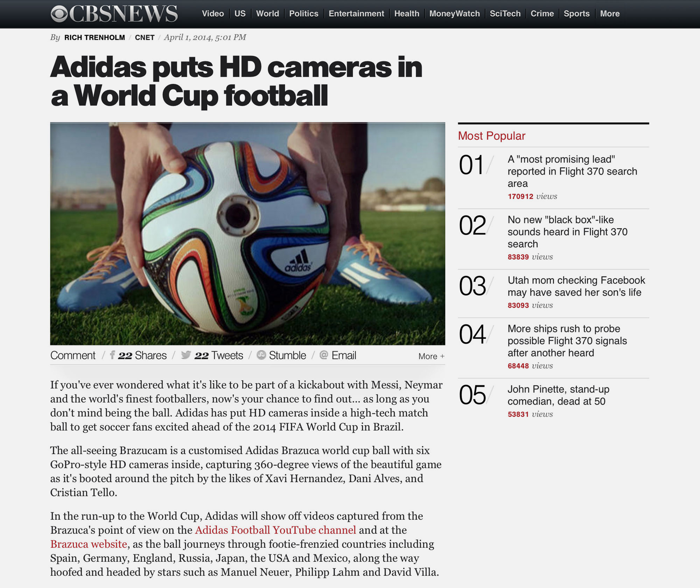Click the CNET source link
Viewport: 700px width, 588px height.
145,37
